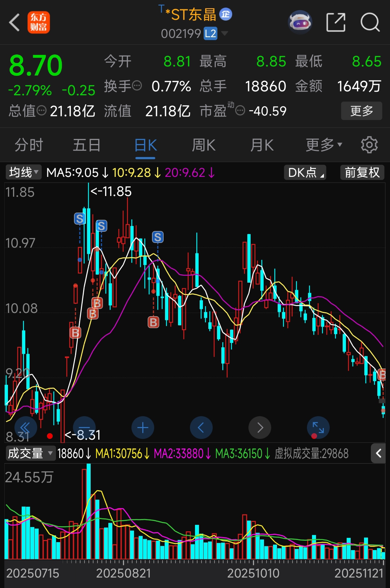Viewport: 390px width, 588px height.
Task: Switch to the 周K tab
Action: [204, 145]
